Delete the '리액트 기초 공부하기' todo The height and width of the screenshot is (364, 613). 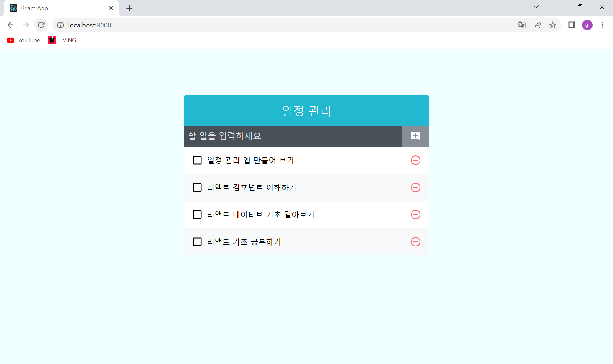pyautogui.click(x=415, y=242)
